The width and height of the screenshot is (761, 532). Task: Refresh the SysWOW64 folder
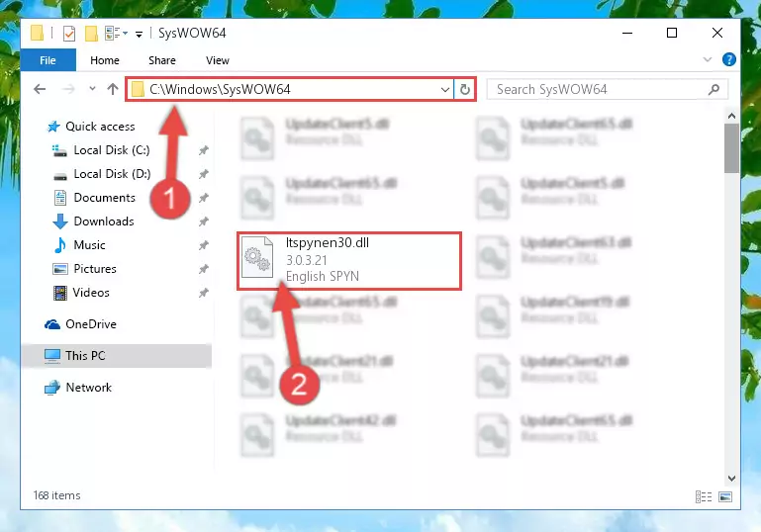point(464,89)
